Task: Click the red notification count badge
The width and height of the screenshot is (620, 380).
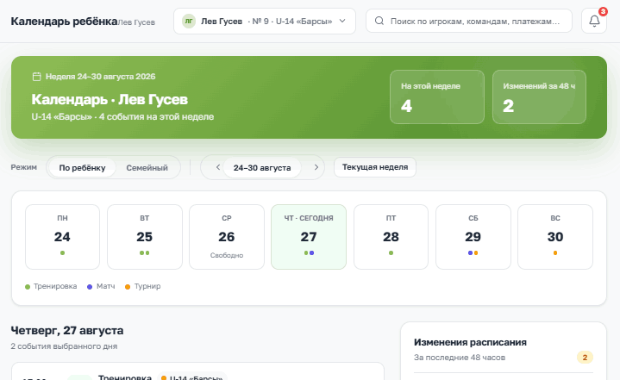Action: tap(603, 12)
